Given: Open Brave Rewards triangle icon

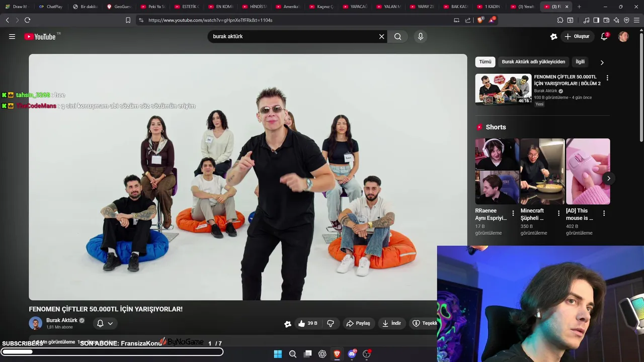Looking at the screenshot, I should click(x=492, y=20).
